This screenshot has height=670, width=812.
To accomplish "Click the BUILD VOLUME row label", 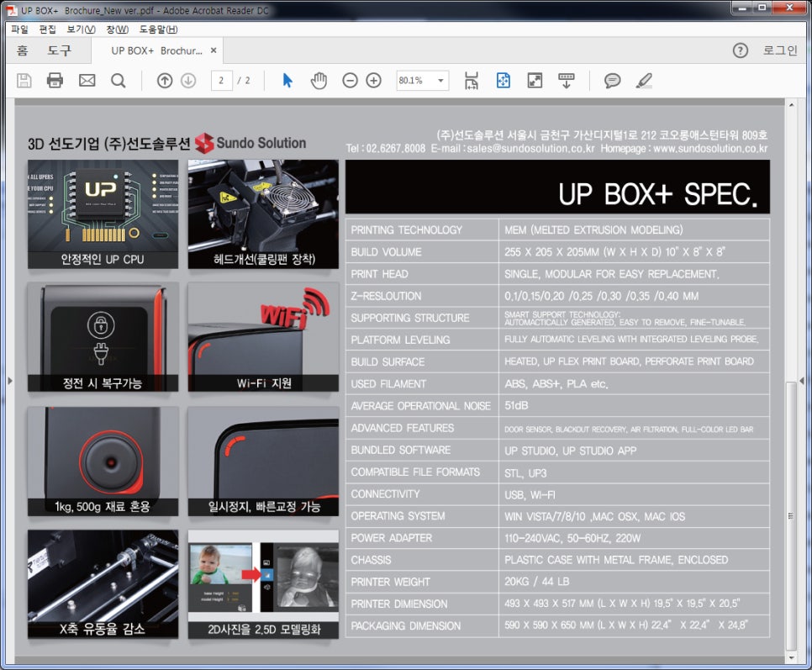I will pyautogui.click(x=387, y=252).
